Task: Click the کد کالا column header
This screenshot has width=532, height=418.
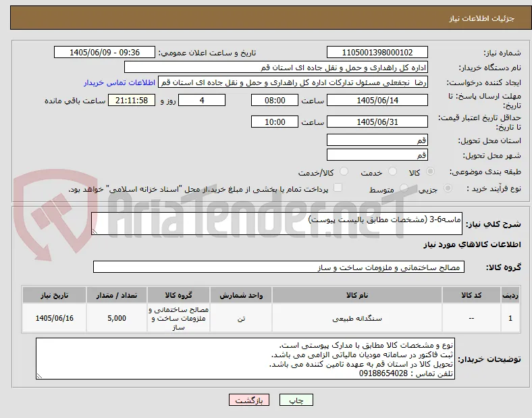Action: coord(471,295)
